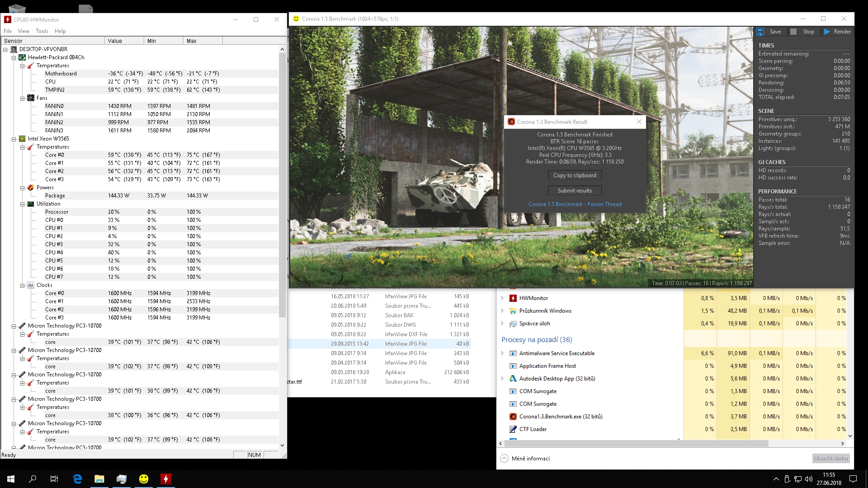The image size is (868, 488).
Task: Open Corona 1.3 Benchmark Forum Thread link
Action: coord(575,204)
